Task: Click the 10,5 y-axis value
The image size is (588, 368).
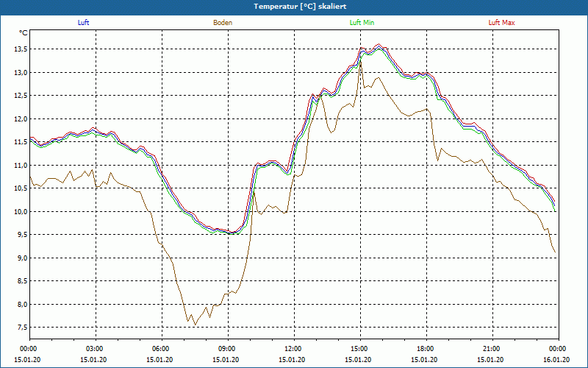Action: pyautogui.click(x=21, y=188)
